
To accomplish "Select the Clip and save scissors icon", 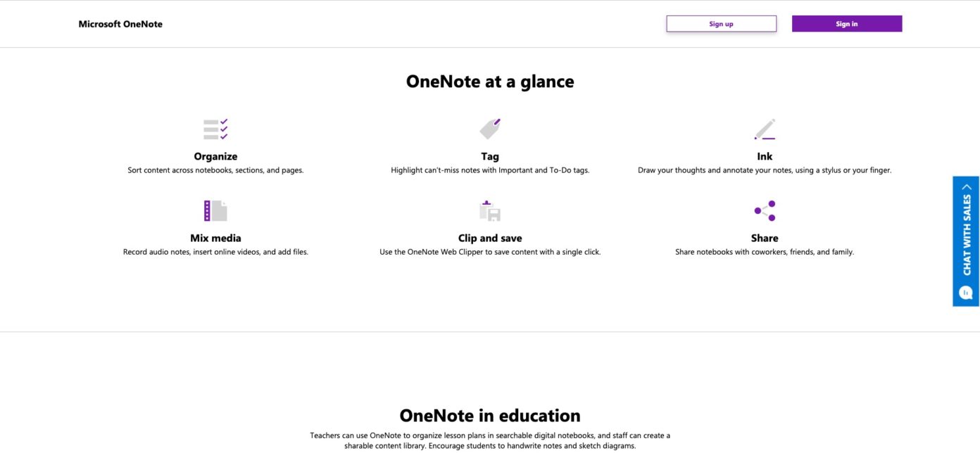I will click(x=489, y=210).
